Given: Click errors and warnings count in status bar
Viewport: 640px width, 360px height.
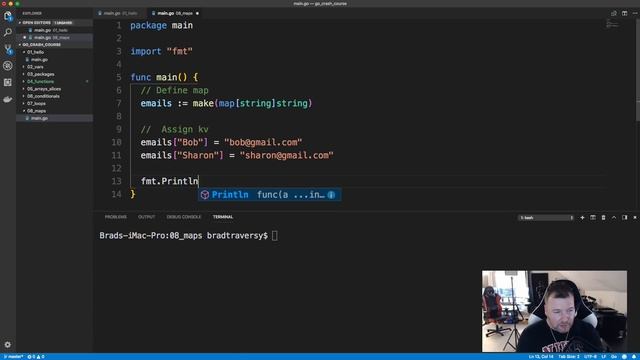Looking at the screenshot, I should coord(36,357).
